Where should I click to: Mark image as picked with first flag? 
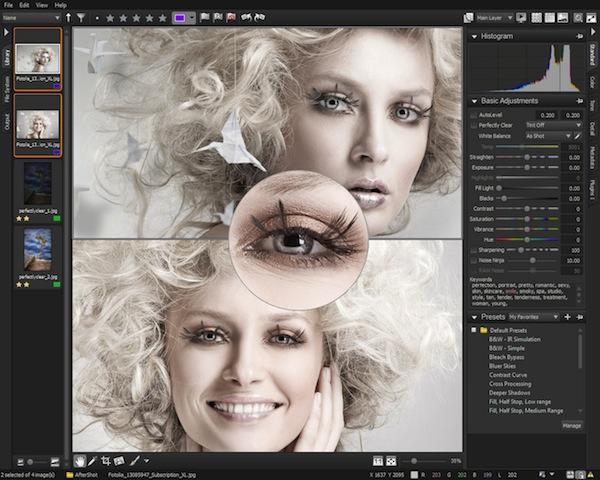205,18
